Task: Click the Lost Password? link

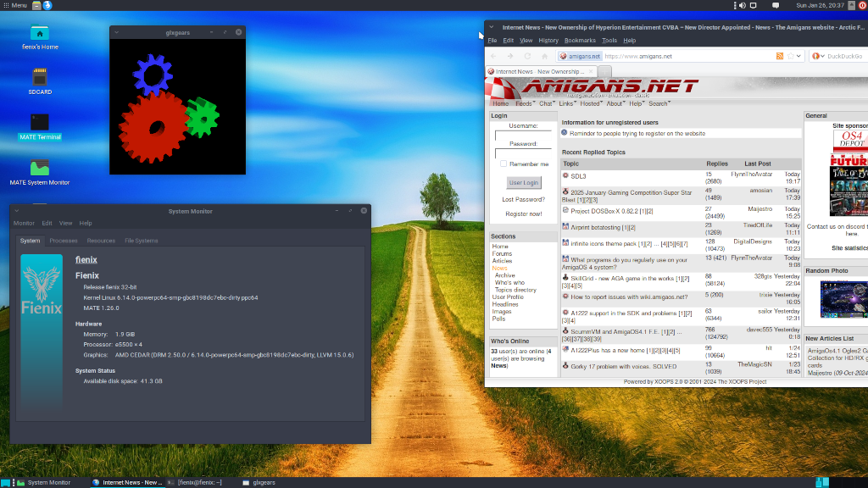Action: click(x=523, y=199)
